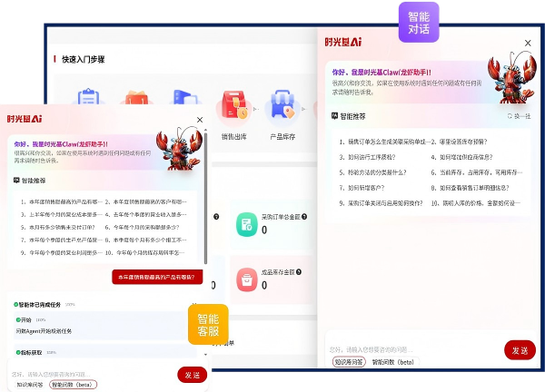Click the 指标获取 task step row

[105, 352]
